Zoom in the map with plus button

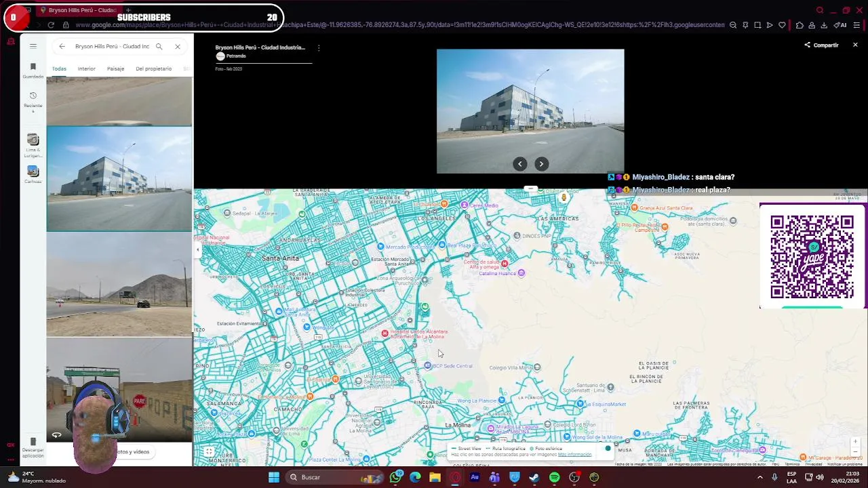click(x=855, y=441)
